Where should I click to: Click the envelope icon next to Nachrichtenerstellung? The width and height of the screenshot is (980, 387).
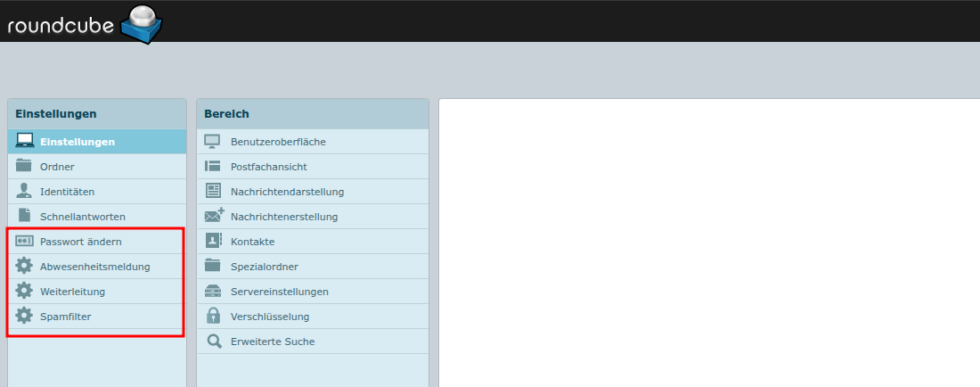pyautogui.click(x=214, y=216)
